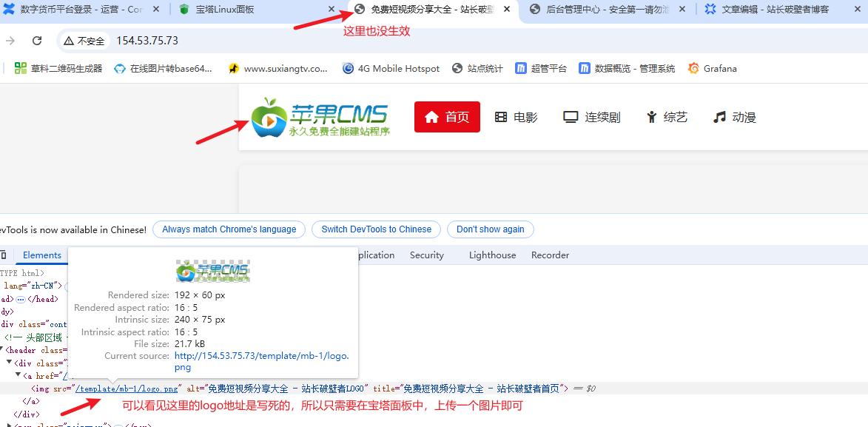Open the 草料二维码生成器 bookmark
868x427 pixels.
pos(58,69)
